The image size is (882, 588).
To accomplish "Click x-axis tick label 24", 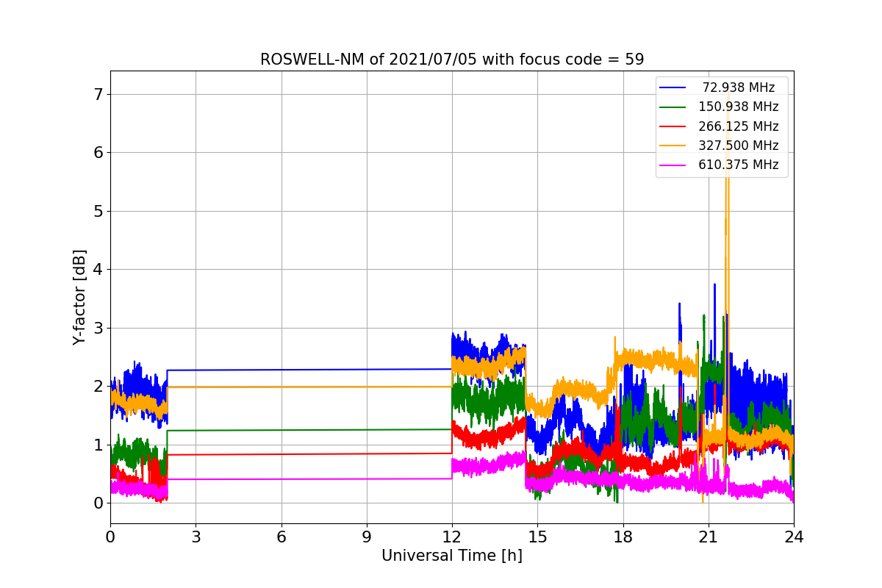I will (x=794, y=537).
